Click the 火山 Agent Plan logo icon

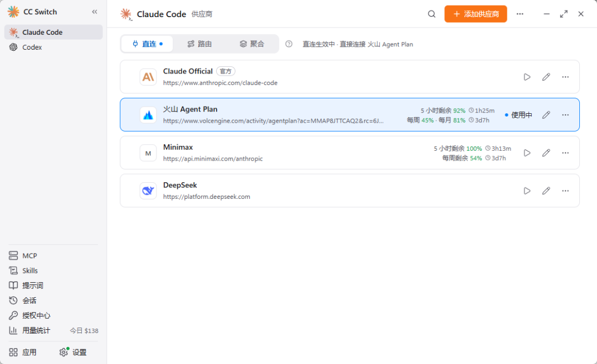148,115
